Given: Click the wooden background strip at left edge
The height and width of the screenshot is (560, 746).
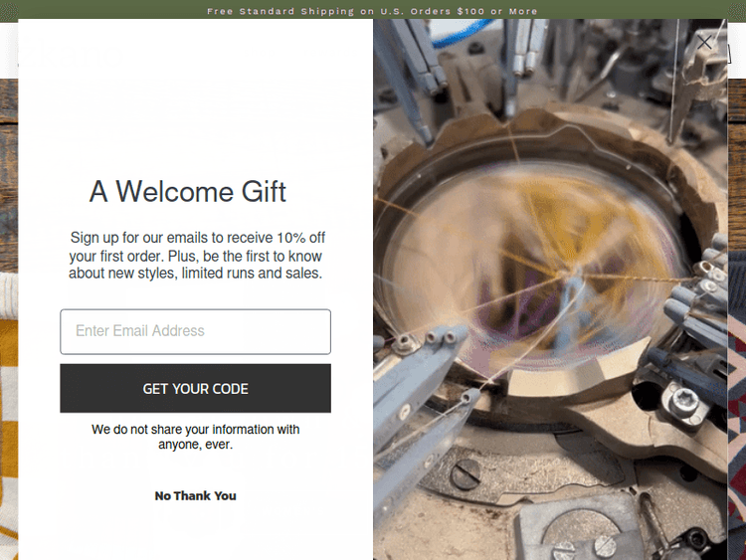Looking at the screenshot, I should pos(9,175).
